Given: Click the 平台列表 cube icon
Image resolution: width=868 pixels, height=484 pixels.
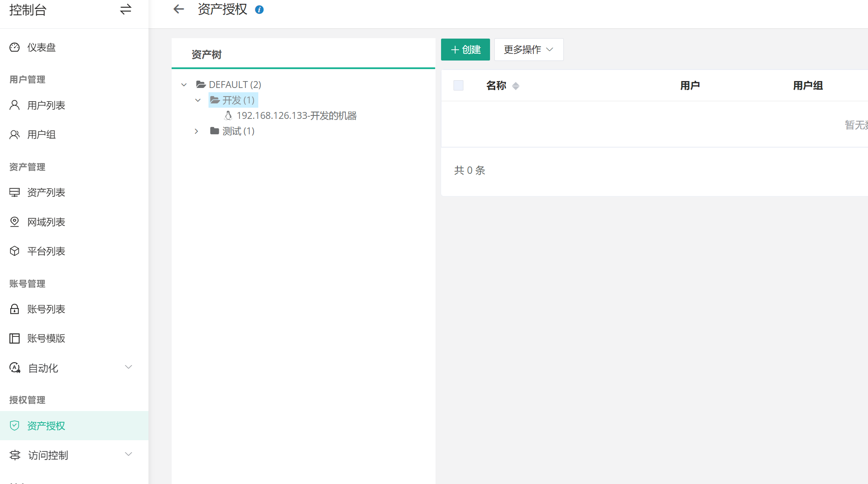Looking at the screenshot, I should (15, 251).
